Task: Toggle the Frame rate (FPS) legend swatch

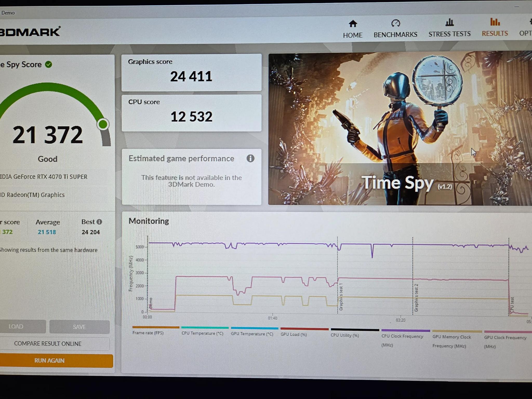Action: click(x=156, y=328)
